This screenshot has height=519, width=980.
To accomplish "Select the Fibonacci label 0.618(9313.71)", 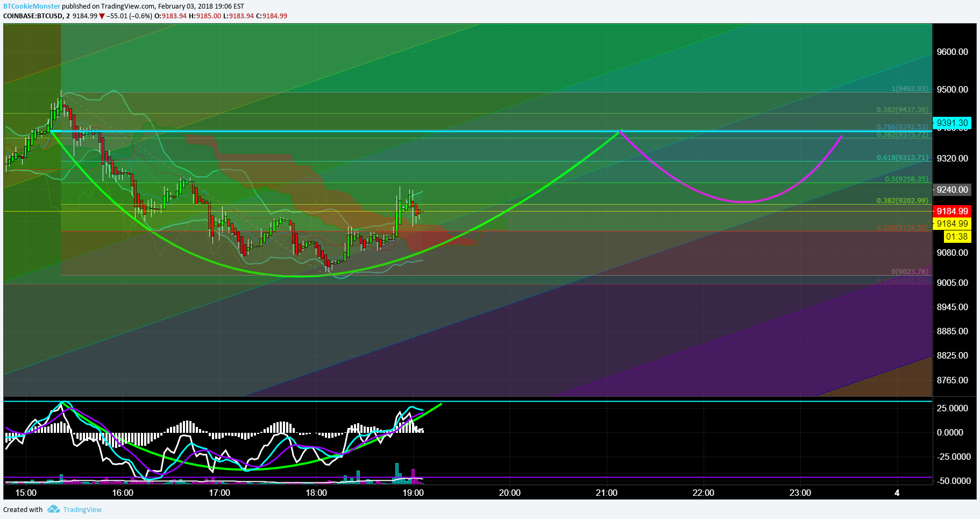I will [903, 158].
